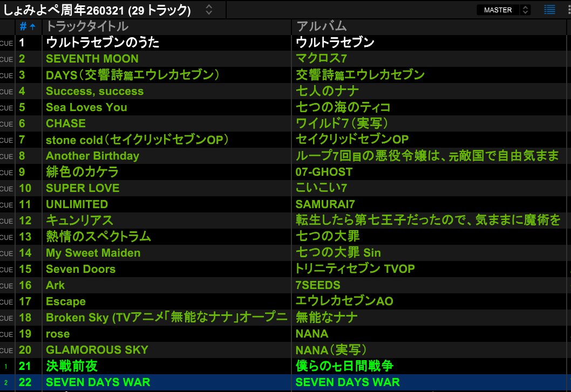The width and height of the screenshot is (571, 392).
Task: Sort by the # column header
Action: click(x=28, y=26)
